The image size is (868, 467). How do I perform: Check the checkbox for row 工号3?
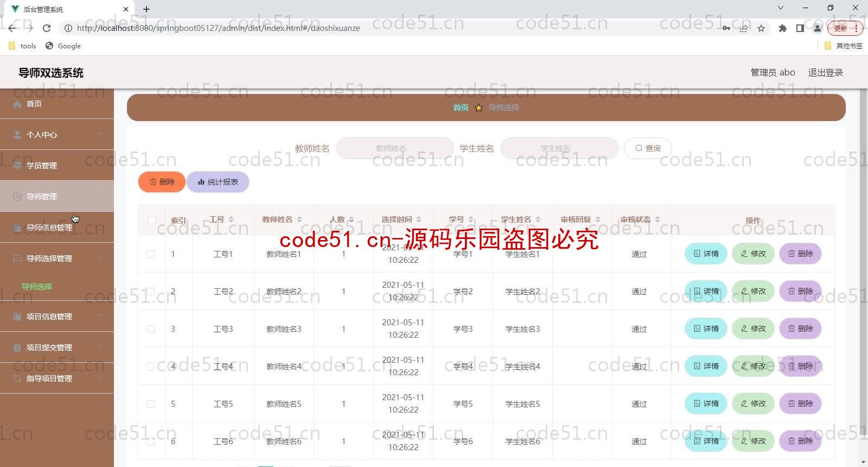pos(151,329)
